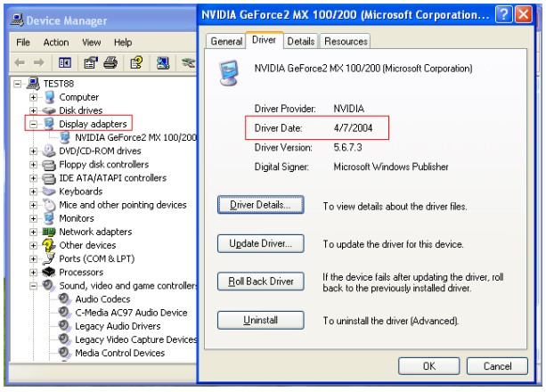Switch to the Resources tab

(x=346, y=42)
